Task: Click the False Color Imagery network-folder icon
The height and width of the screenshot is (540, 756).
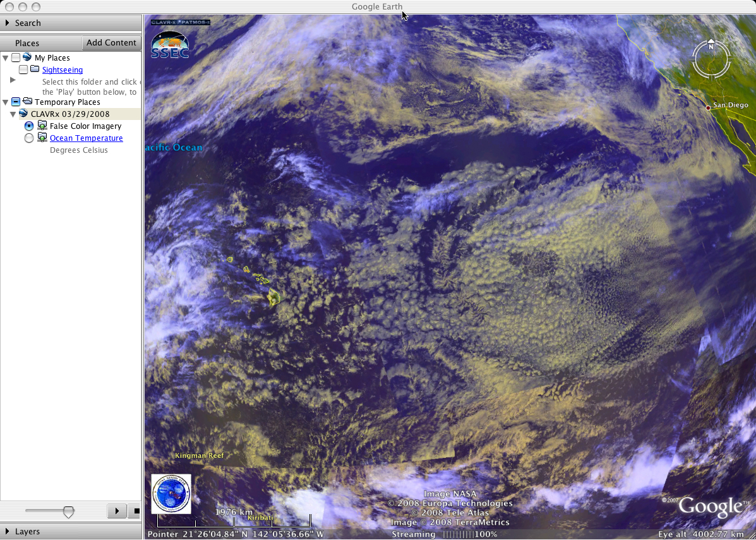Action: (x=42, y=126)
